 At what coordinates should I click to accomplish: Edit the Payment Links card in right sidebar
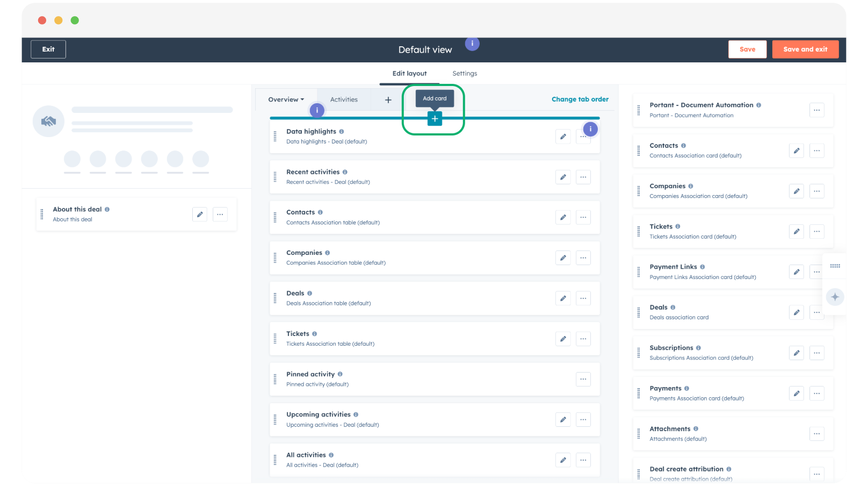click(x=797, y=272)
